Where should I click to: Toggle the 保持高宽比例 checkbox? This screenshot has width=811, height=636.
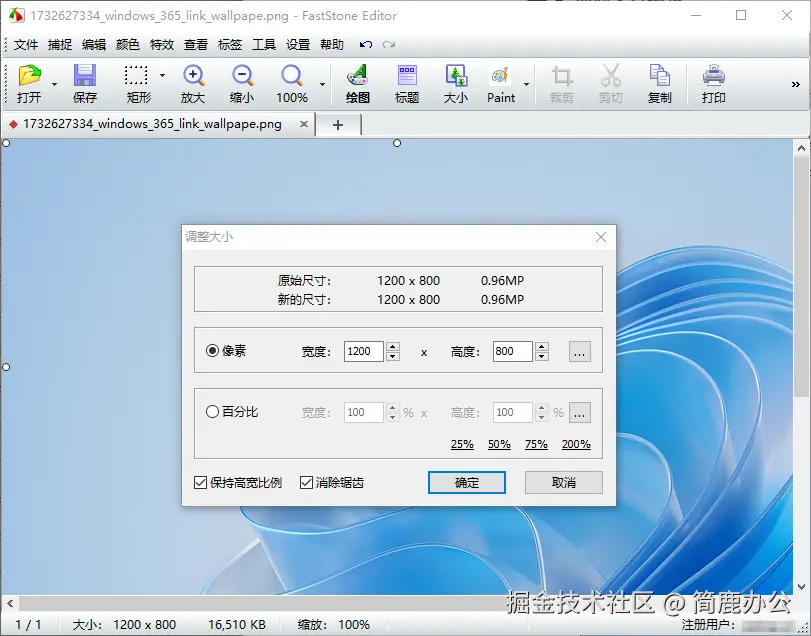point(200,483)
